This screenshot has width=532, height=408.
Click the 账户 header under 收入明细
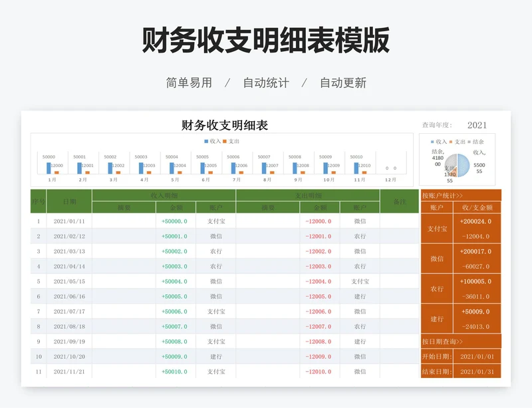tap(215, 207)
